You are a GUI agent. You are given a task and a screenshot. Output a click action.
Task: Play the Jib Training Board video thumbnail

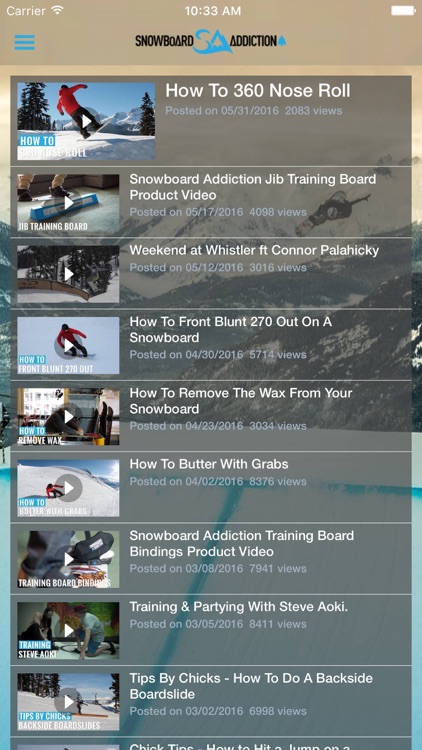coord(68,203)
